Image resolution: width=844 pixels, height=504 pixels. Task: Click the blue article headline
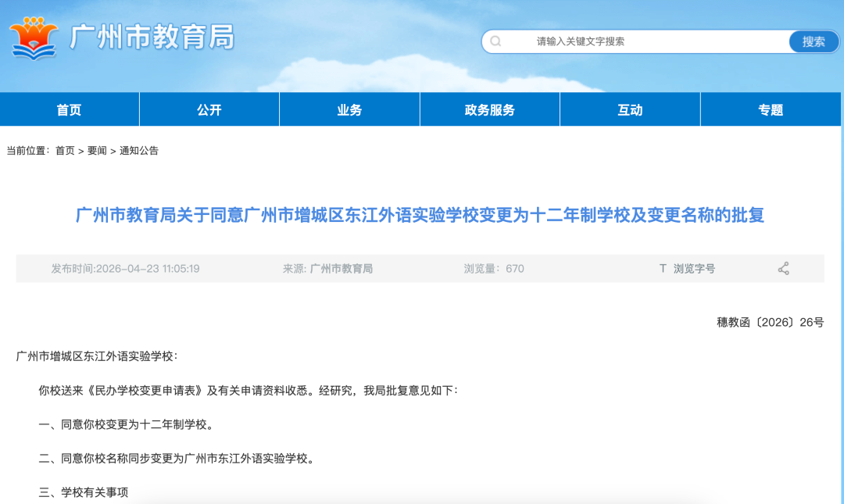420,215
